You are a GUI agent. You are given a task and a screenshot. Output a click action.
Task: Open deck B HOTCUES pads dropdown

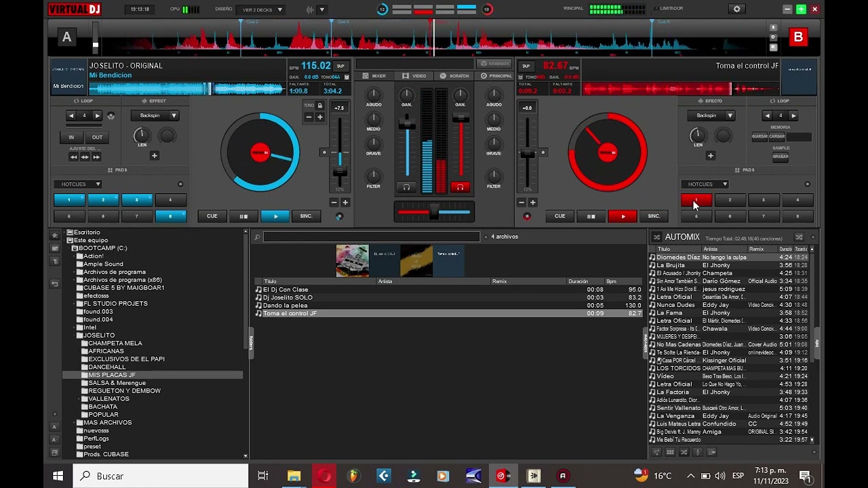click(x=705, y=184)
